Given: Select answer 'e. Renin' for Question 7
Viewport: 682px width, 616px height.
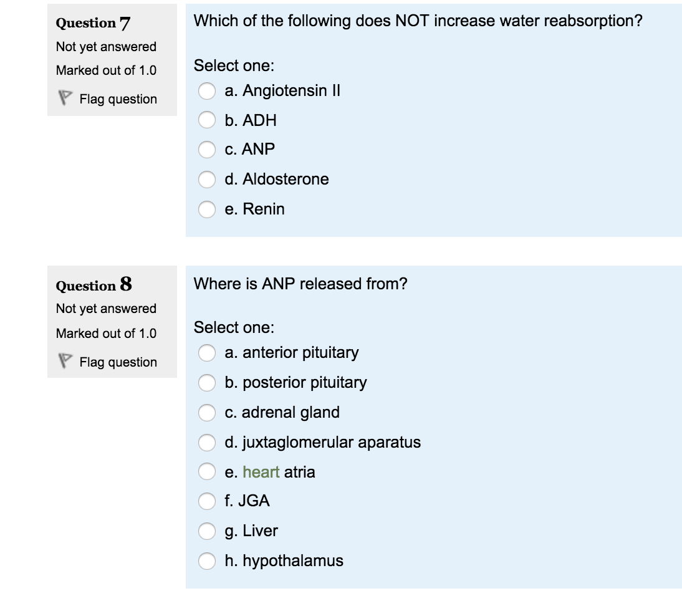Looking at the screenshot, I should [207, 209].
